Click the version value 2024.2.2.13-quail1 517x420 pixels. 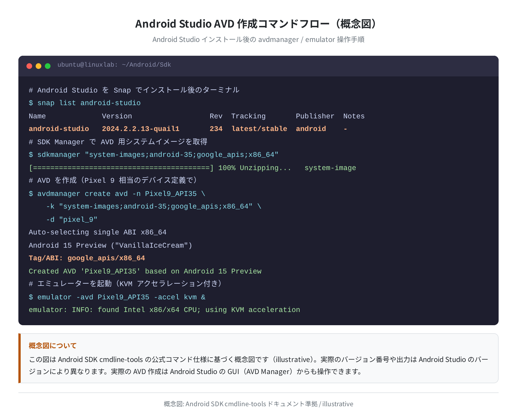[x=141, y=129]
